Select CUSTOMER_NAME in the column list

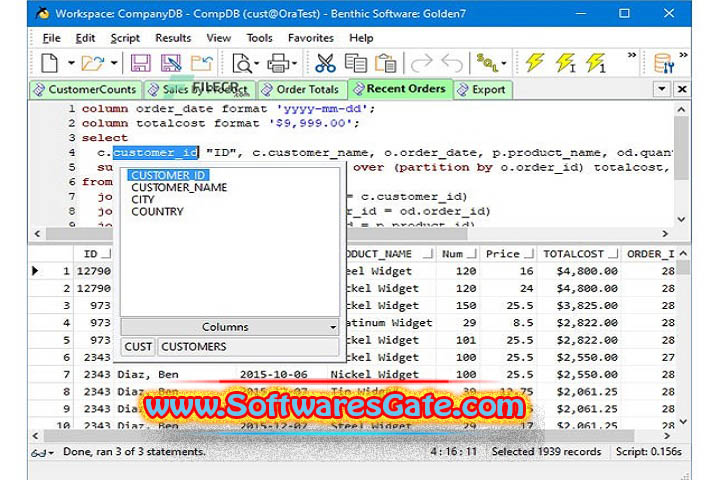coord(179,187)
